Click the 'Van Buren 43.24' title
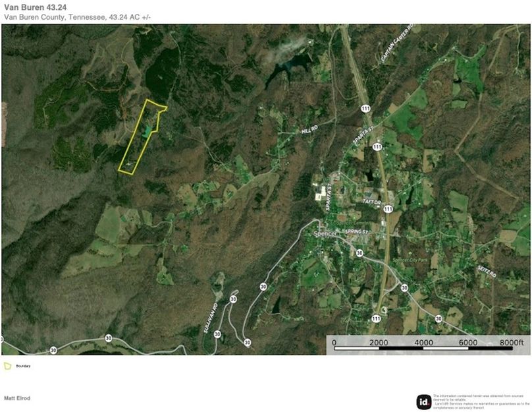The width and height of the screenshot is (532, 412). pos(34,7)
